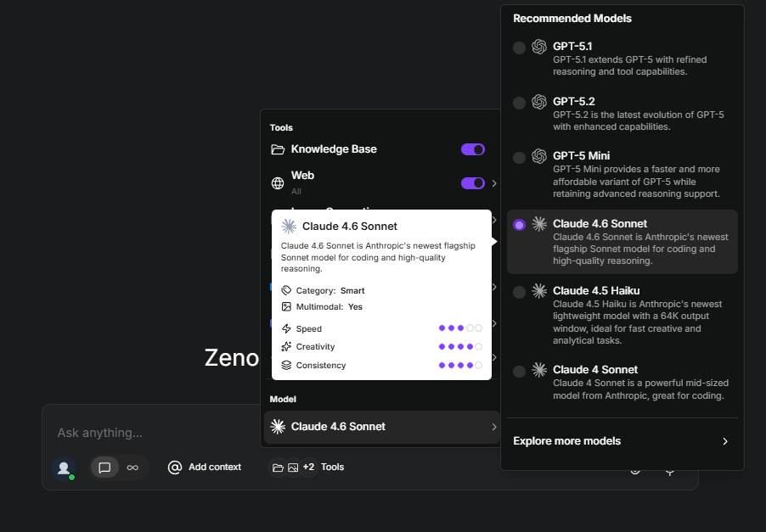Click the selected Claude 4.6 Sonnet radio button

tap(519, 225)
